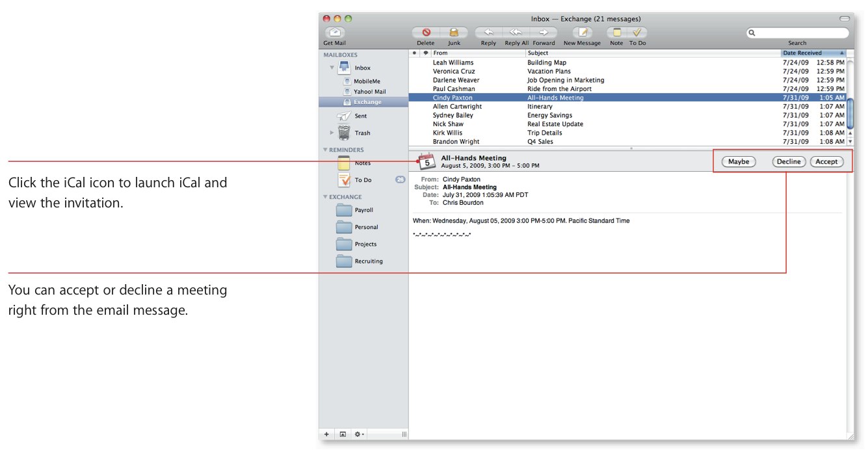Click the Delete message icon

pyautogui.click(x=427, y=33)
